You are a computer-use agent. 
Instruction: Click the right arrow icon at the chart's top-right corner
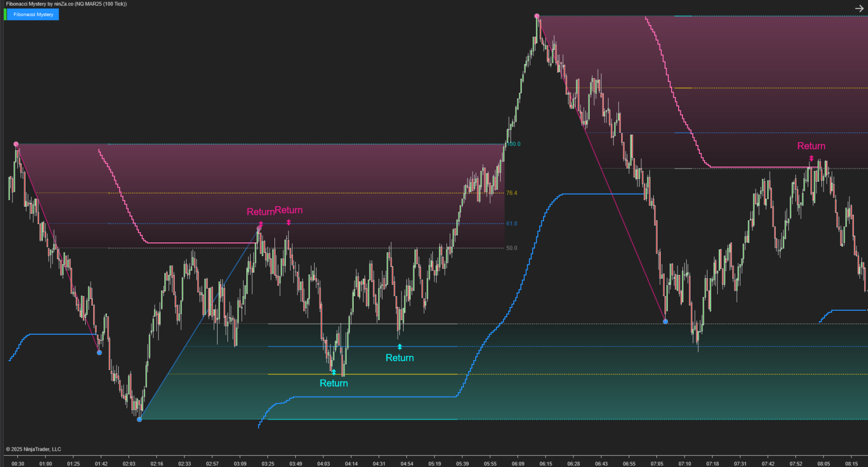(859, 8)
